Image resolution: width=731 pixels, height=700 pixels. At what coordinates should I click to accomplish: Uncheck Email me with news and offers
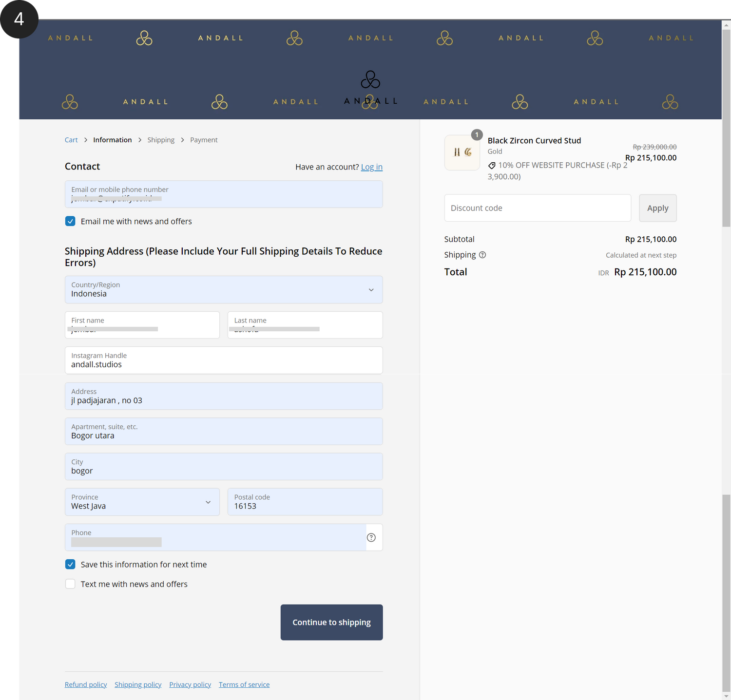tap(71, 221)
